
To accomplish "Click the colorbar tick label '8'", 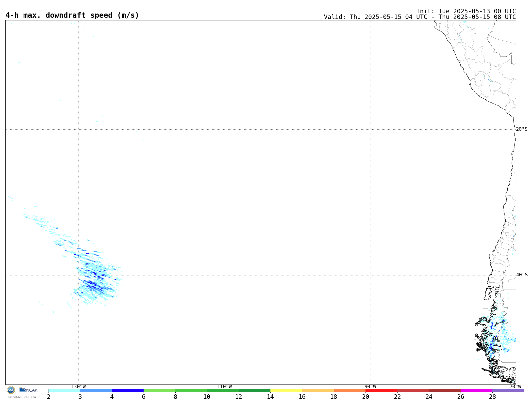I will pyautogui.click(x=175, y=397).
